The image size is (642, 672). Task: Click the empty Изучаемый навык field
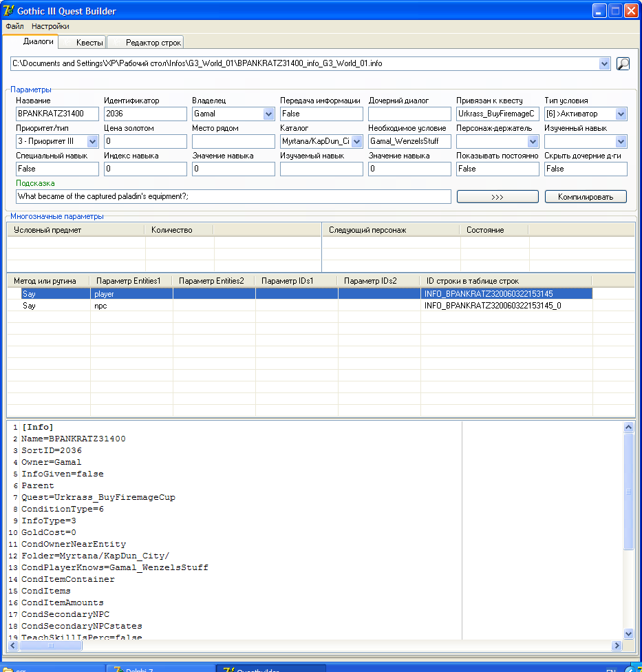(321, 169)
